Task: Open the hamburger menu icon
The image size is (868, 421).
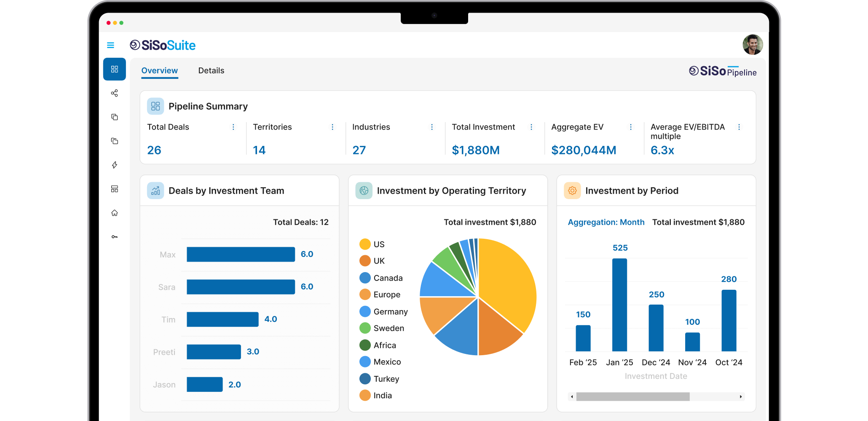Action: 110,45
